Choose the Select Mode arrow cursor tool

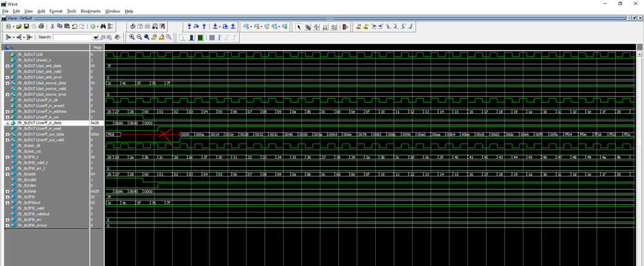298,26
